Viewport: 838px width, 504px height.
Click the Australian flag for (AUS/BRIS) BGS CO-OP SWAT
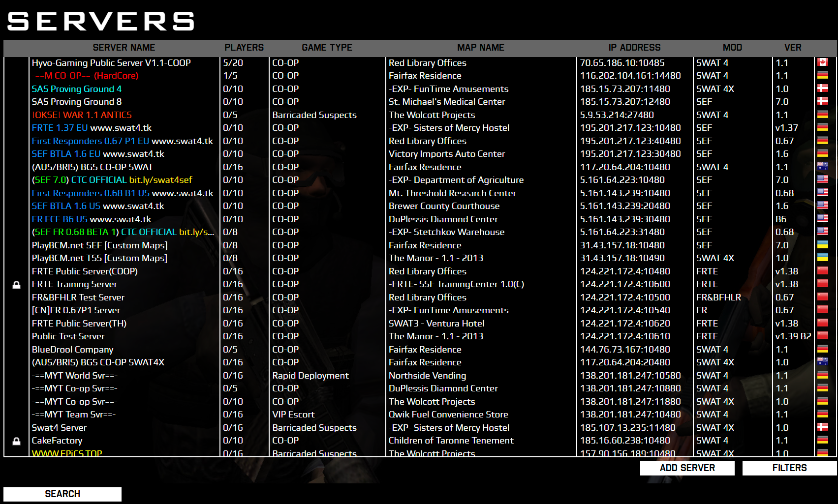822,167
